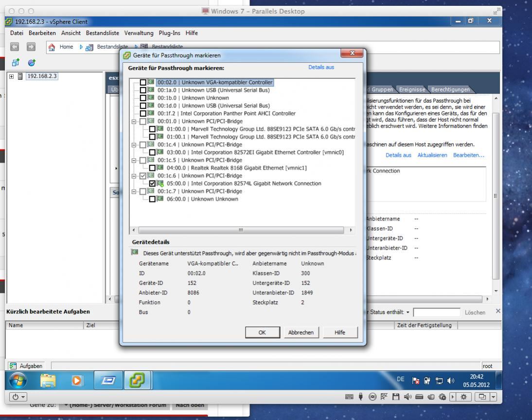Open Windows Explorer from the taskbar
532x420 pixels.
(48, 380)
